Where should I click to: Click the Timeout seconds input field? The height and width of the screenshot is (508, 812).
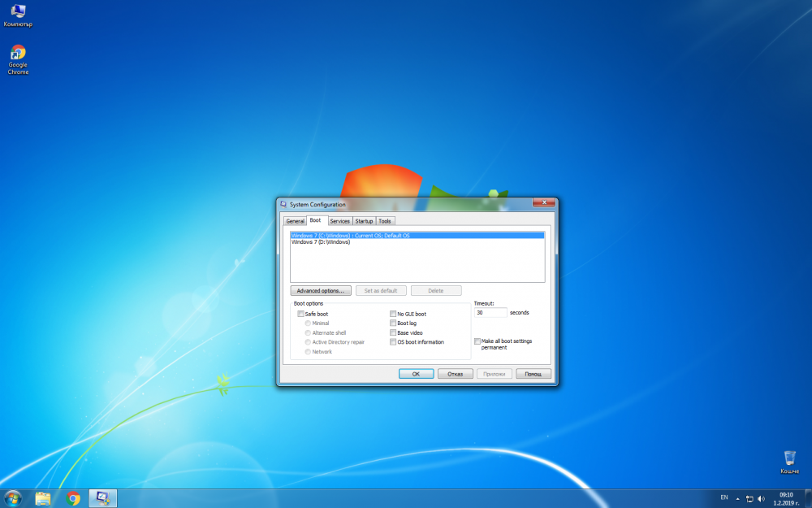coord(490,313)
